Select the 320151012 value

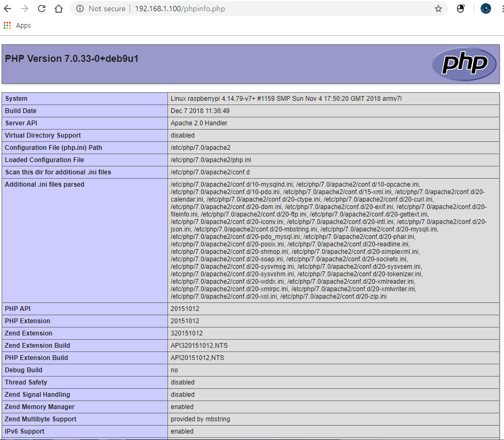click(187, 333)
